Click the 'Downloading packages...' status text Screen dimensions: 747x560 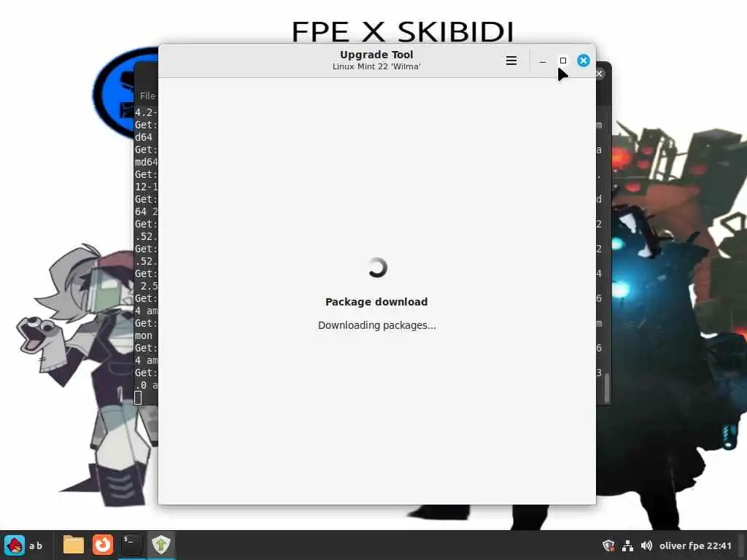coord(377,325)
